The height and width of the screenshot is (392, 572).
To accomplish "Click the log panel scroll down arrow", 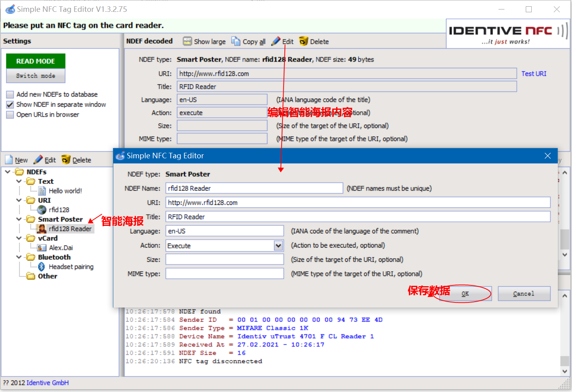I will coord(565,371).
